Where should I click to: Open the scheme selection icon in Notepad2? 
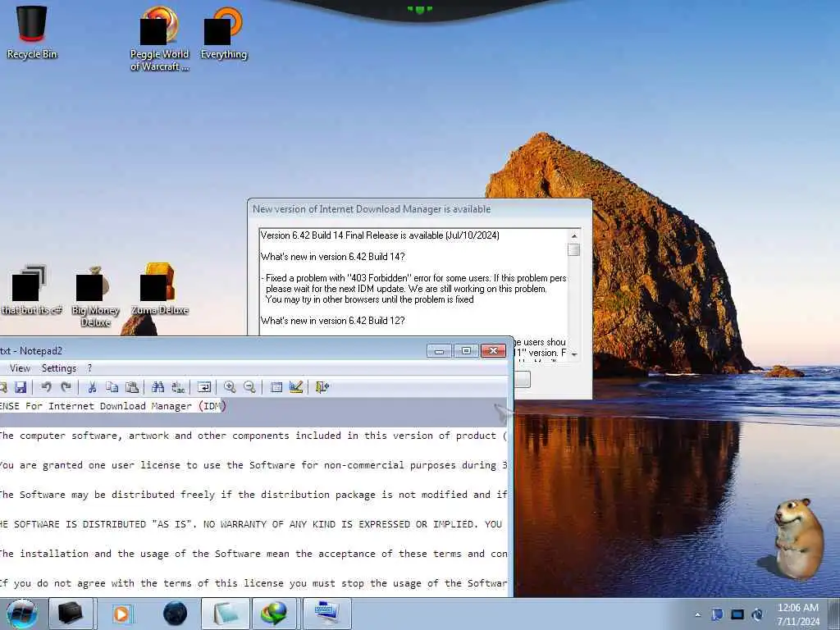tap(276, 387)
